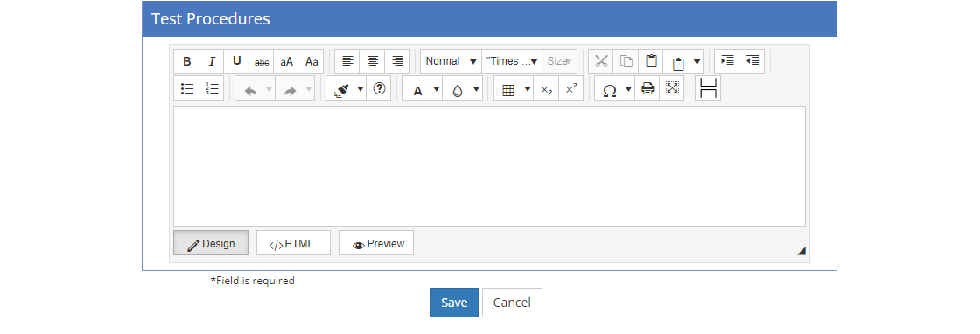This screenshot has width=980, height=334.
Task: Toggle strikethrough formatting
Action: pyautogui.click(x=262, y=62)
